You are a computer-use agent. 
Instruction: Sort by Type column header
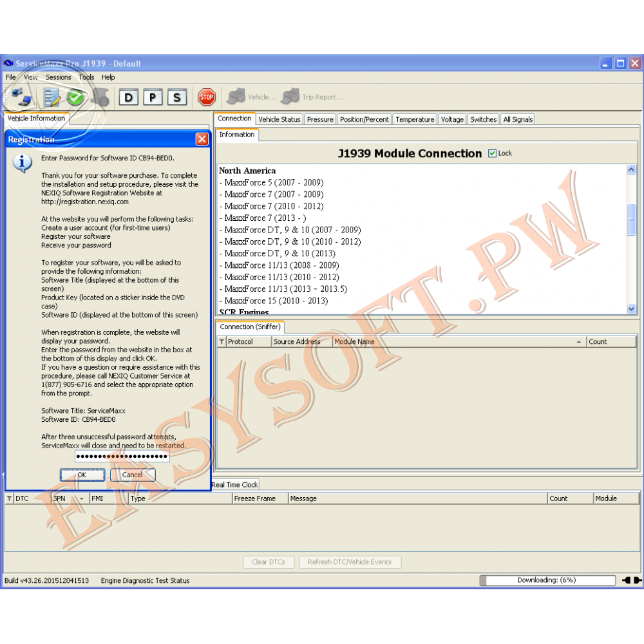(180, 498)
